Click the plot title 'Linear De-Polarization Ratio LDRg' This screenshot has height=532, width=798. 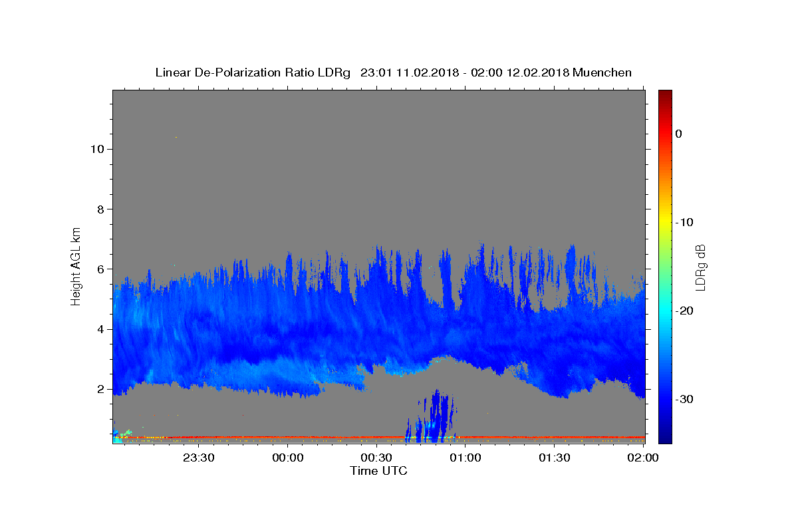(252, 72)
